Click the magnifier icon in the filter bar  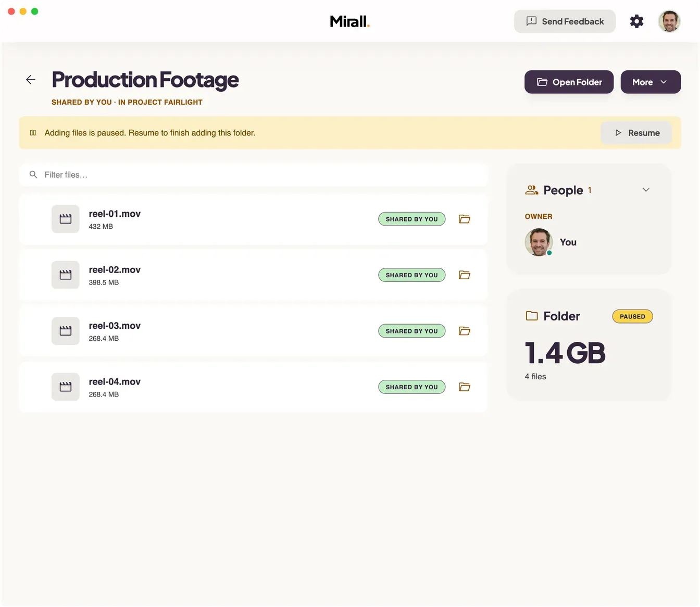click(33, 175)
